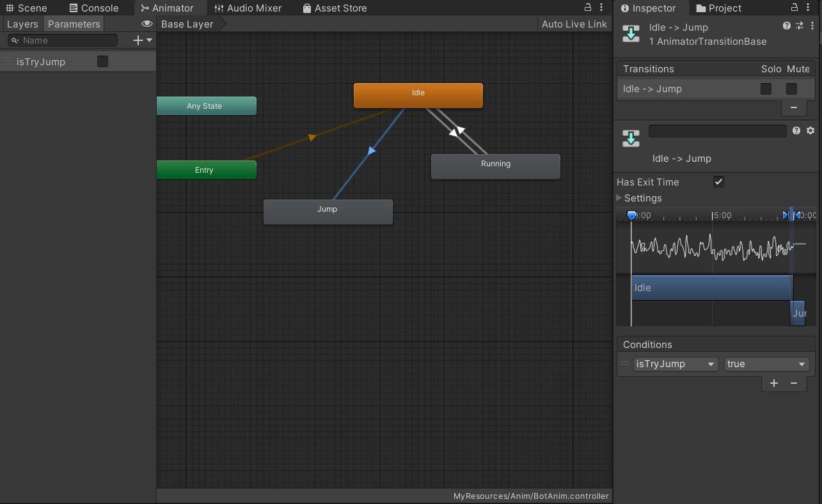This screenshot has width=822, height=504.
Task: Click the Idle to Running transition arrow
Action: click(453, 133)
